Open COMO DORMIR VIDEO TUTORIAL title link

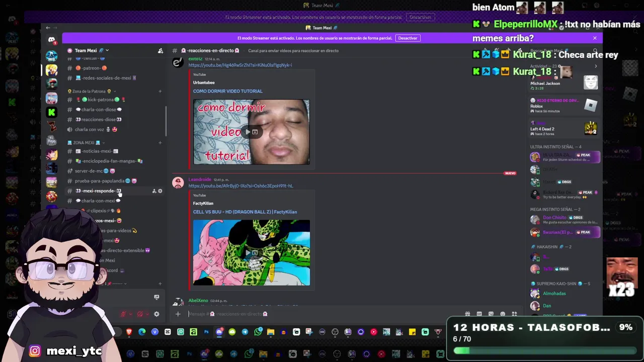[x=228, y=91]
